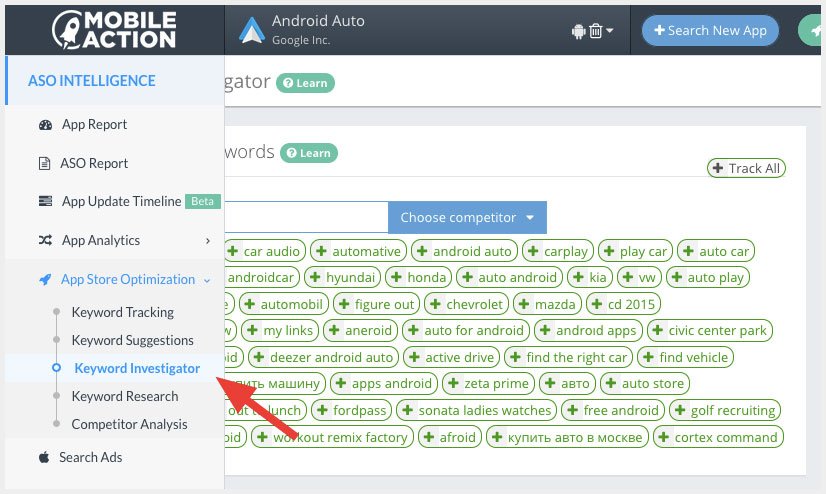Add keyword 'car audio' via plus icon
826x494 pixels.
click(x=232, y=251)
